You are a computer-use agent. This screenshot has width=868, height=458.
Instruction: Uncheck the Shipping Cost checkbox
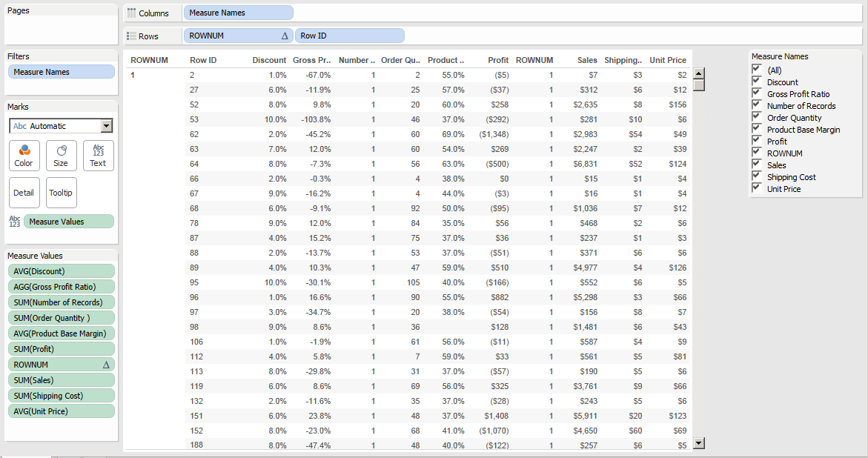point(757,176)
